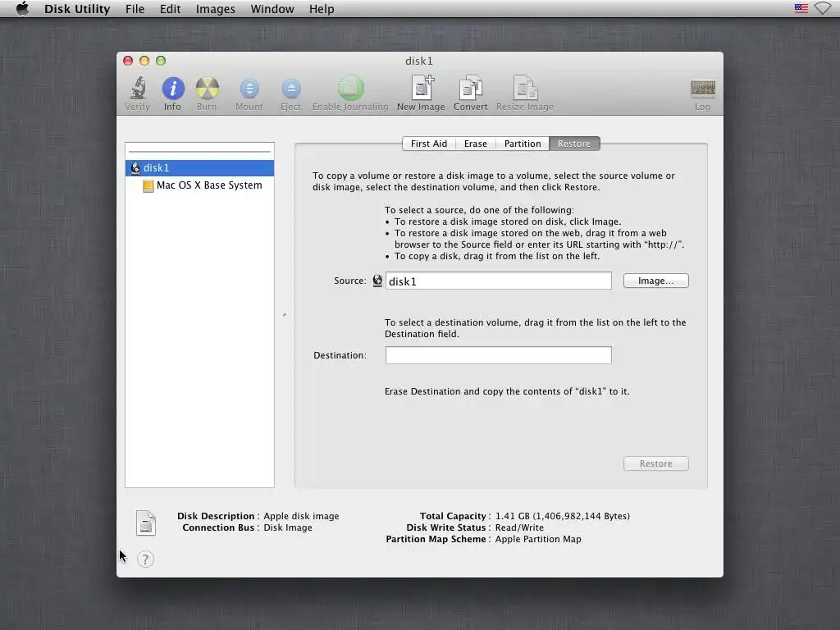Switch to the Partition tab
Image resolution: width=840 pixels, height=630 pixels.
click(x=523, y=144)
